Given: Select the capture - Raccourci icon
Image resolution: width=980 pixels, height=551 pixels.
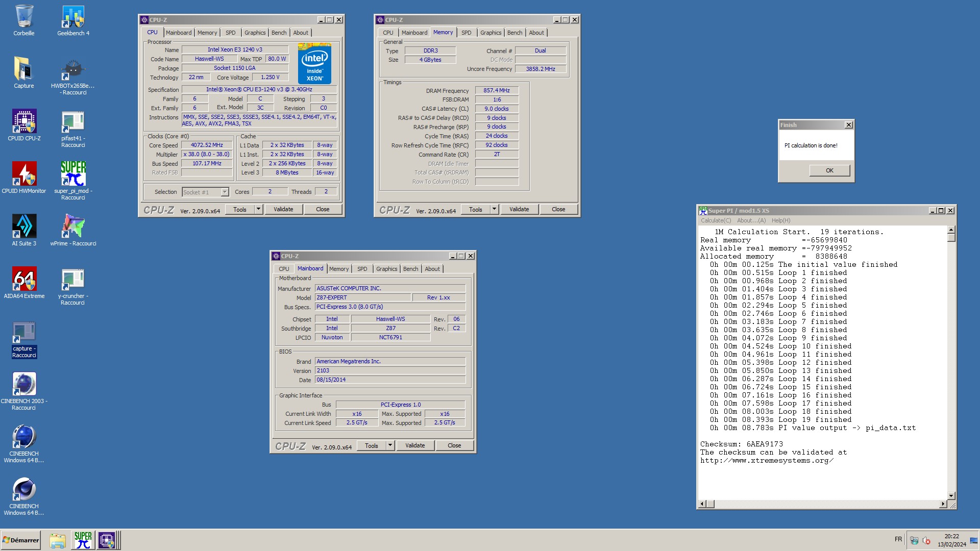Looking at the screenshot, I should click(24, 339).
